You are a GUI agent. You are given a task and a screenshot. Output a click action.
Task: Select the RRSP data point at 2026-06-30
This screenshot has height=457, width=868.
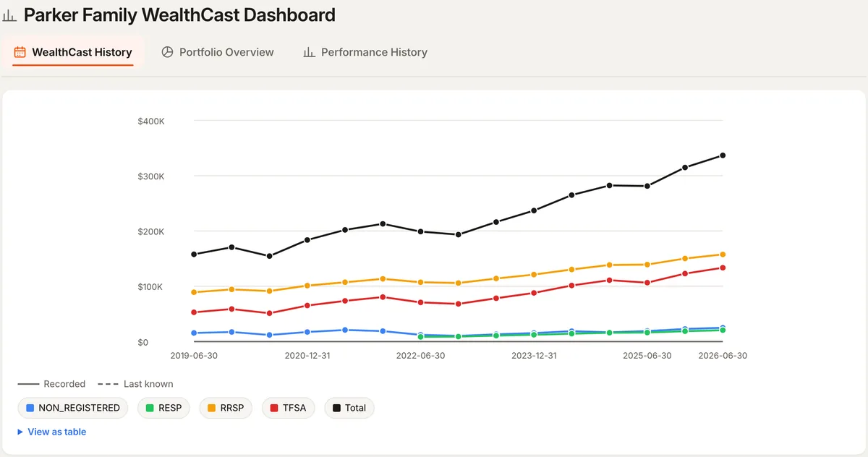click(723, 255)
